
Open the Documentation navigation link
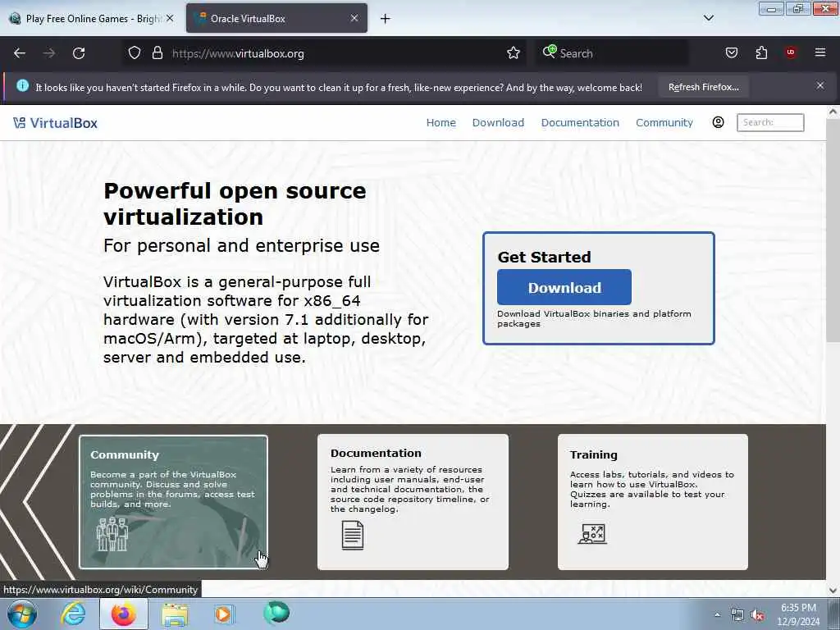580,123
